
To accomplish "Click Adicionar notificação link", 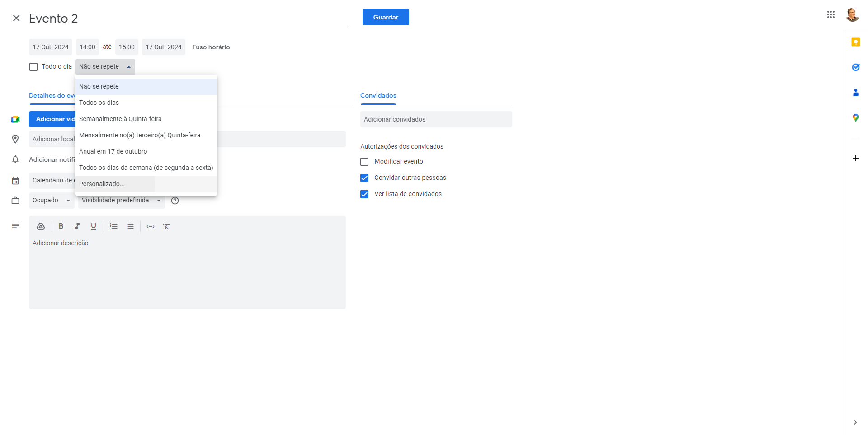I will [x=52, y=159].
